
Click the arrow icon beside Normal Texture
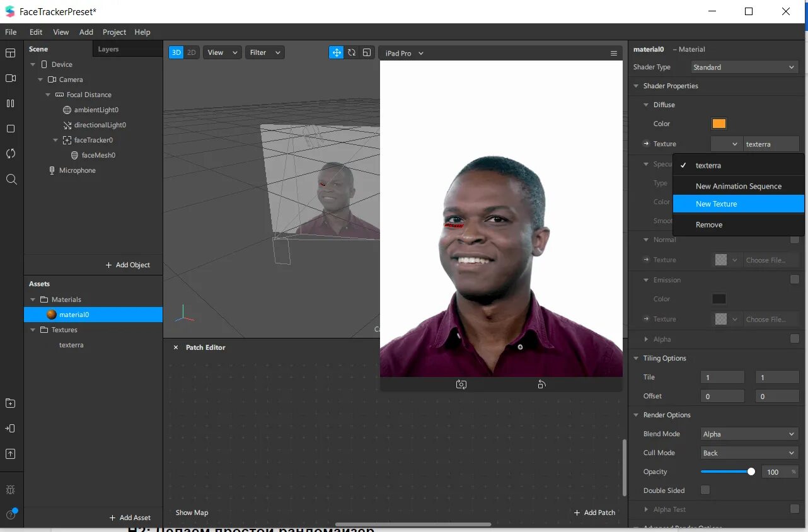646,260
